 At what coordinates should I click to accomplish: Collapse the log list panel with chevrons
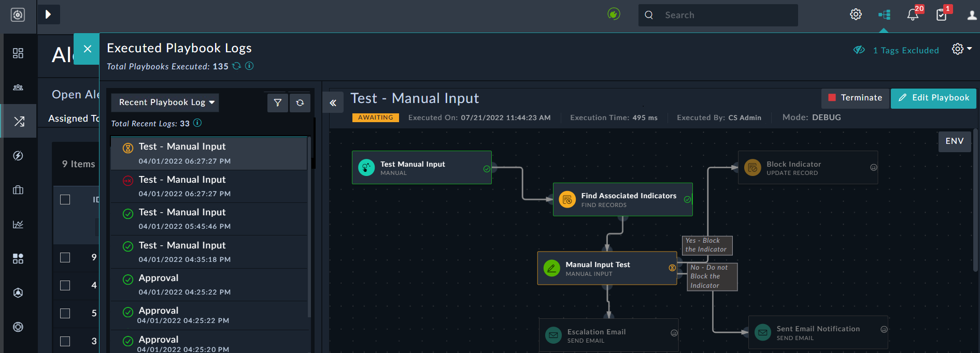333,102
